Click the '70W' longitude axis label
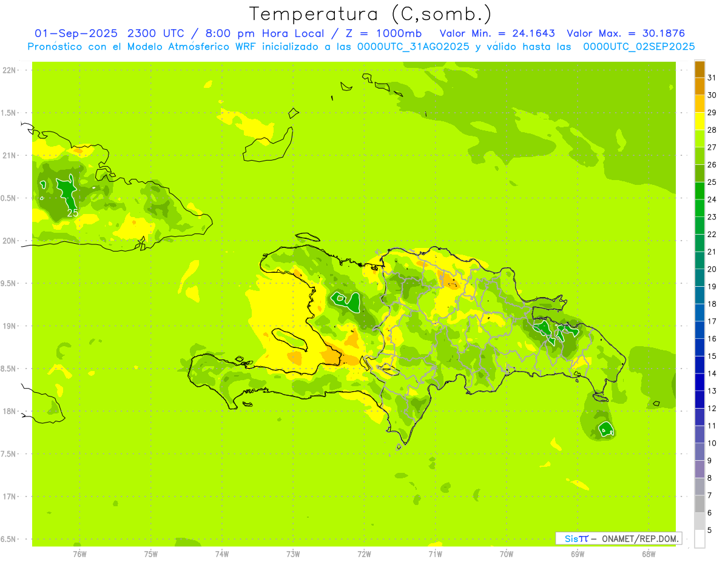This screenshot has width=728, height=562. [x=506, y=554]
